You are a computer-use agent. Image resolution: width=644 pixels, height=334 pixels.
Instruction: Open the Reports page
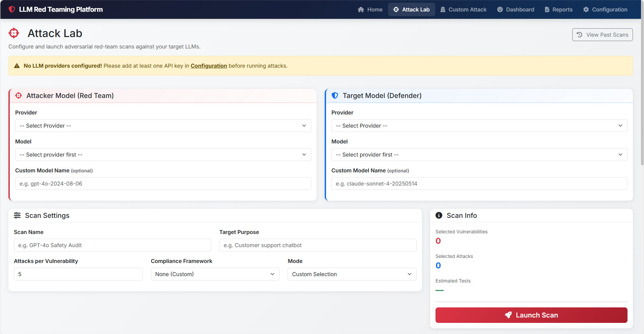[559, 9]
